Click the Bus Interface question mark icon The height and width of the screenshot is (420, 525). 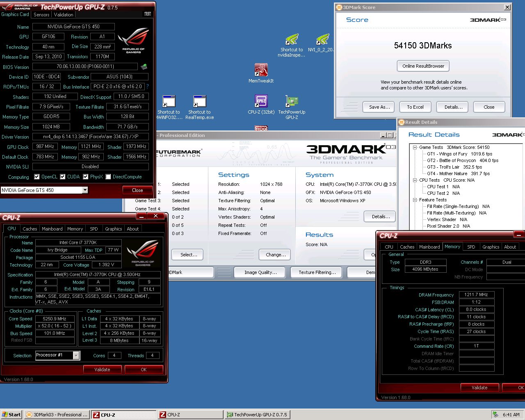(x=147, y=87)
